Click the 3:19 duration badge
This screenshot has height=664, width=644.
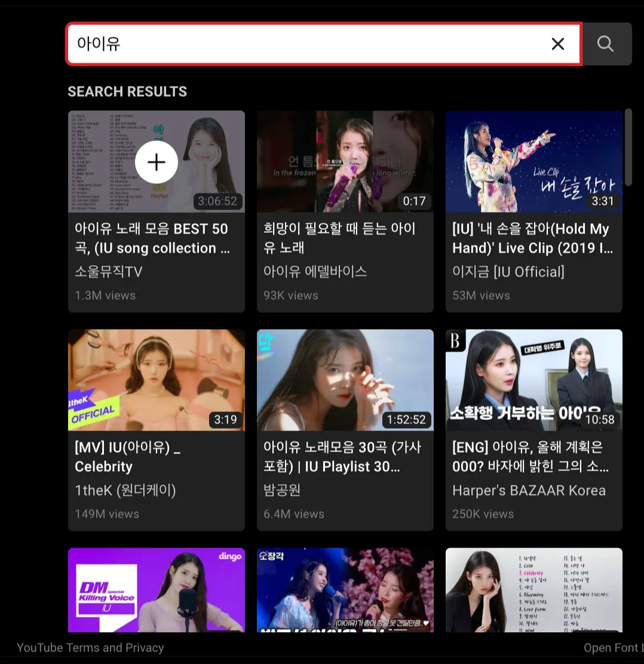click(225, 419)
